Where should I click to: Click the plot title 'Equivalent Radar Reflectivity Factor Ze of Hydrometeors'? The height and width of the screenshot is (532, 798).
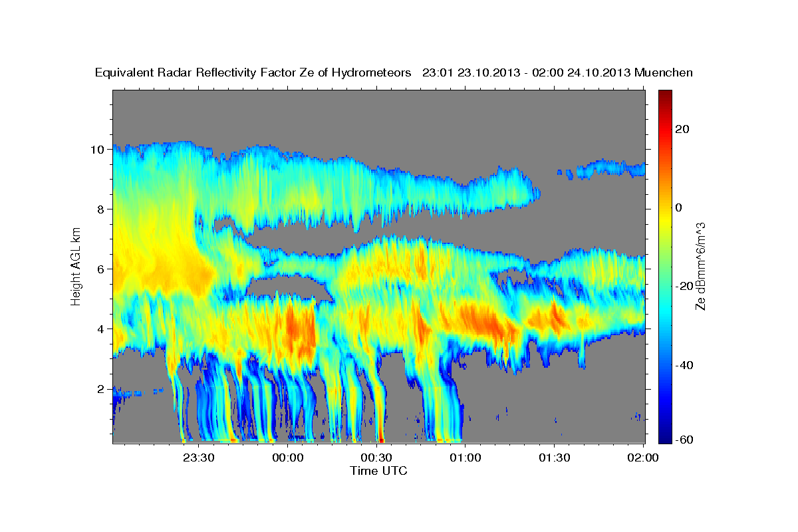click(x=253, y=73)
